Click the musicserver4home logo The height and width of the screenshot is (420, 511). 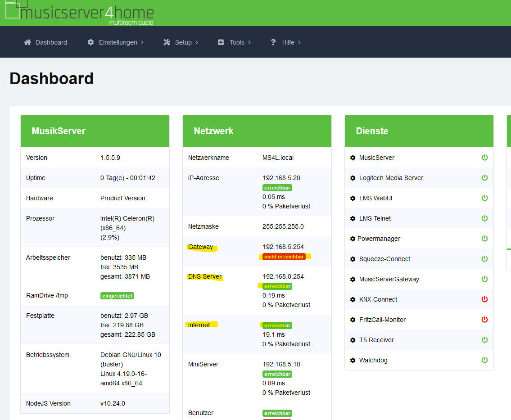coord(79,13)
